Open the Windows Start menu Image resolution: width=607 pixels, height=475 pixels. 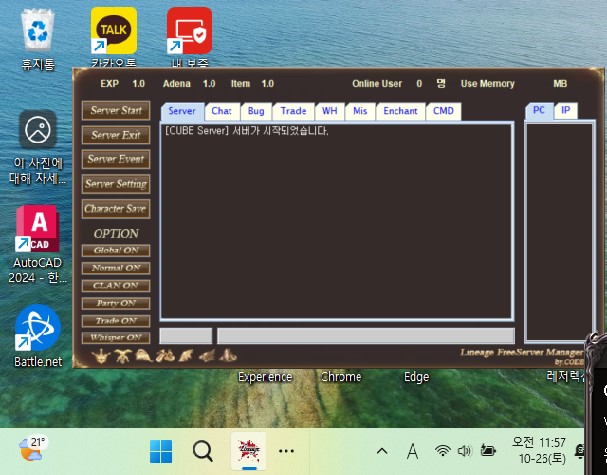(x=161, y=451)
